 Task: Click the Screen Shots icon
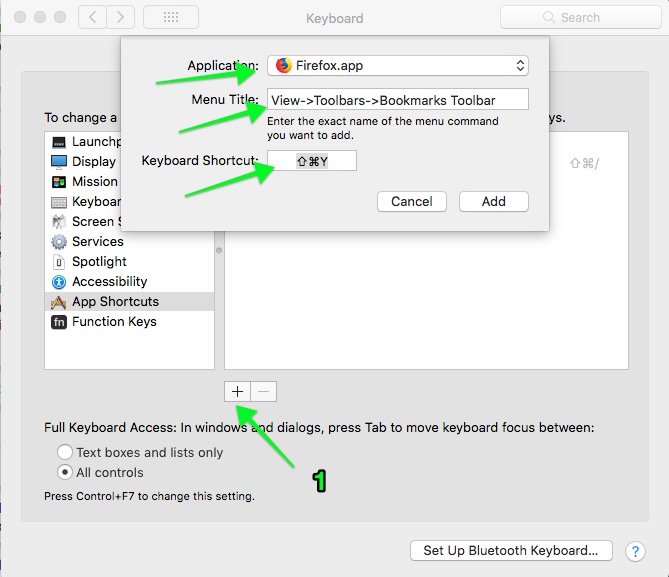click(x=59, y=222)
